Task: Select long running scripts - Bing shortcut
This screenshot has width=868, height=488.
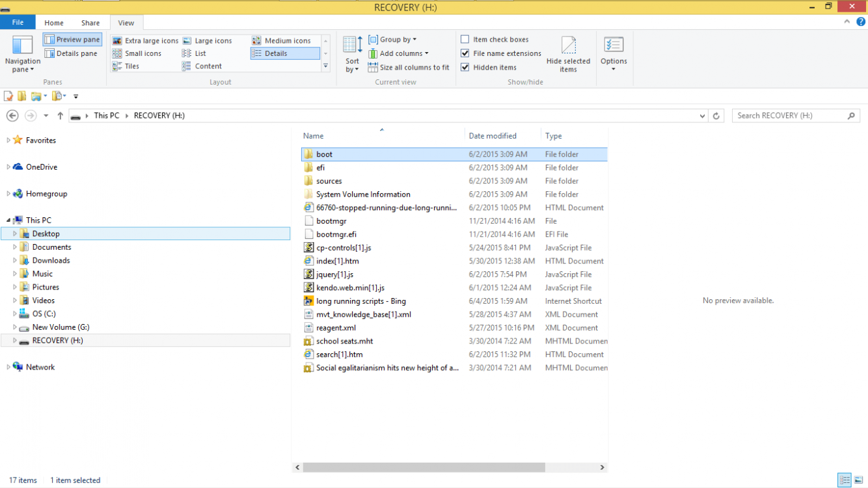Action: pos(454,301)
